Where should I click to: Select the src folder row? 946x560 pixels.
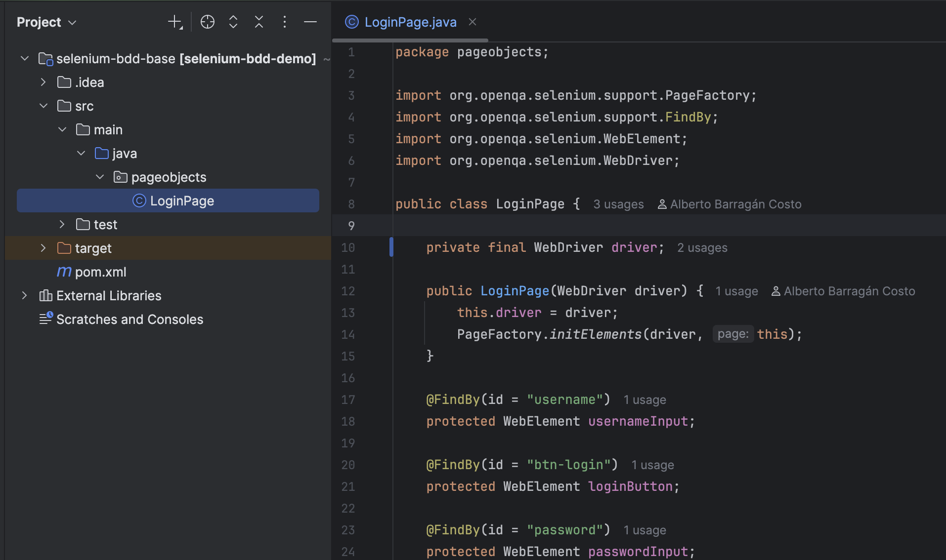[x=168, y=106]
